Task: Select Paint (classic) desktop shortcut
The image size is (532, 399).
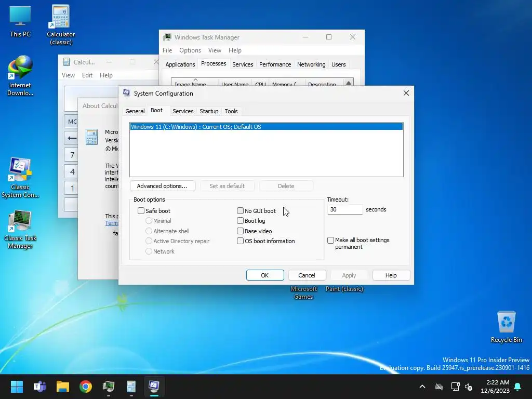Action: (344, 289)
